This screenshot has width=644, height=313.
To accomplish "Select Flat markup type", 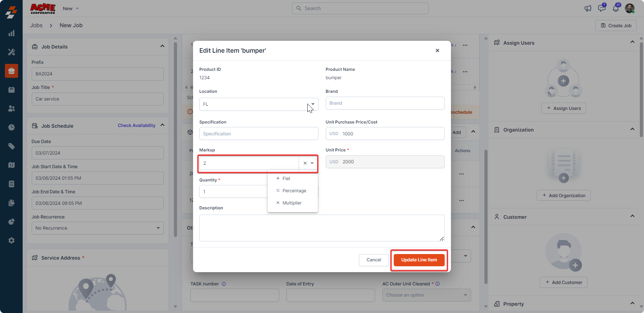I will tap(286, 178).
